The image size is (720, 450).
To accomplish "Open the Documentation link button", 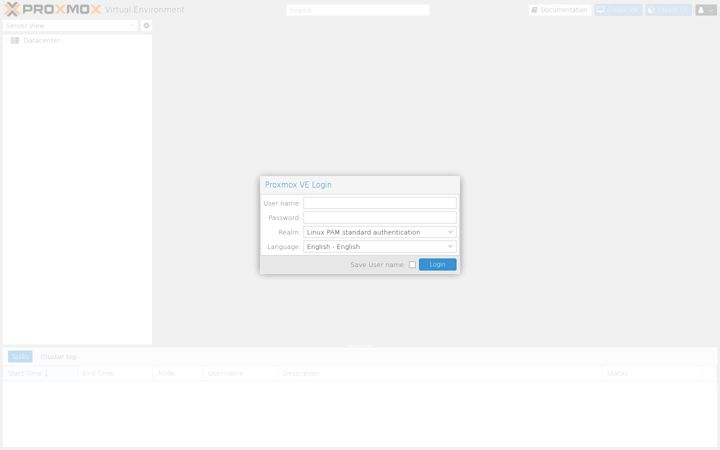I will 560,10.
